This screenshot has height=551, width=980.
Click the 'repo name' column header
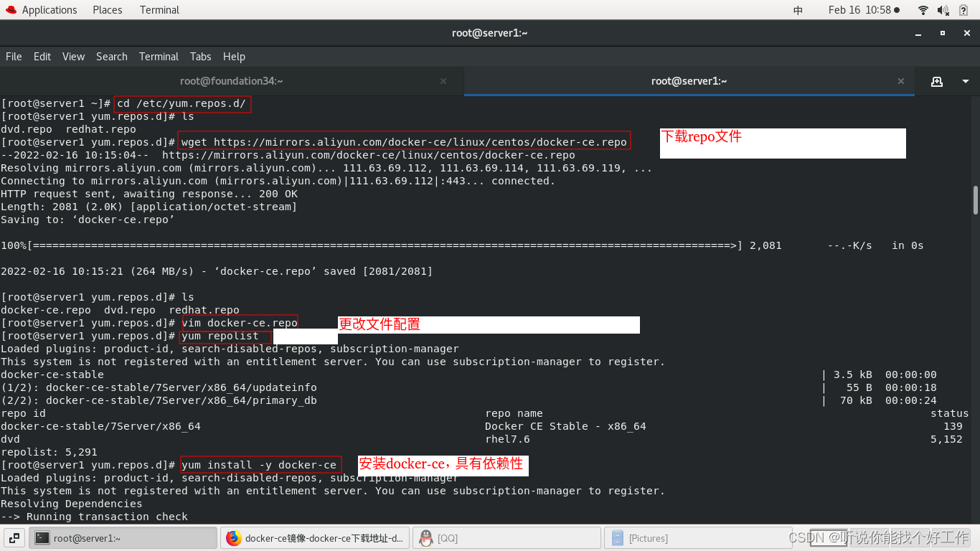(x=514, y=413)
